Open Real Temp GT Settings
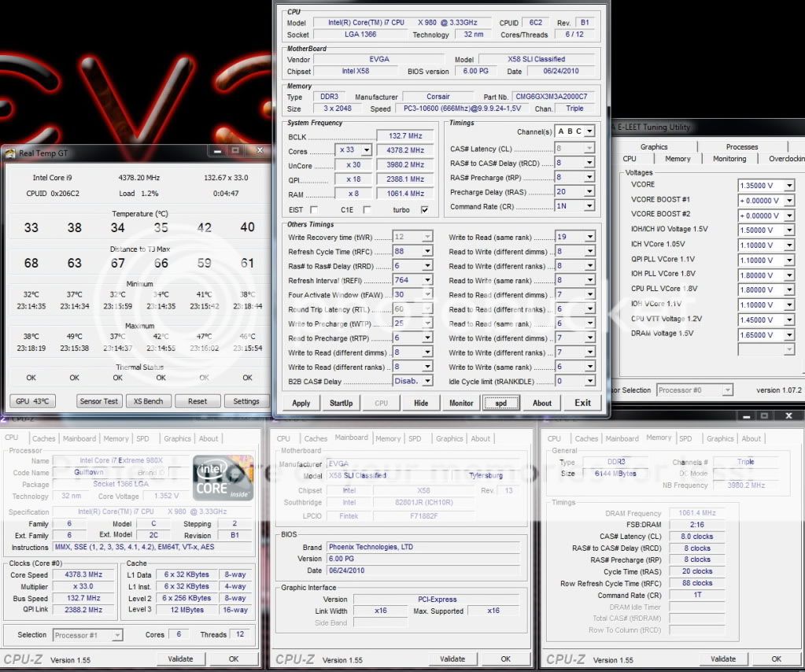805x672 pixels. (x=246, y=401)
